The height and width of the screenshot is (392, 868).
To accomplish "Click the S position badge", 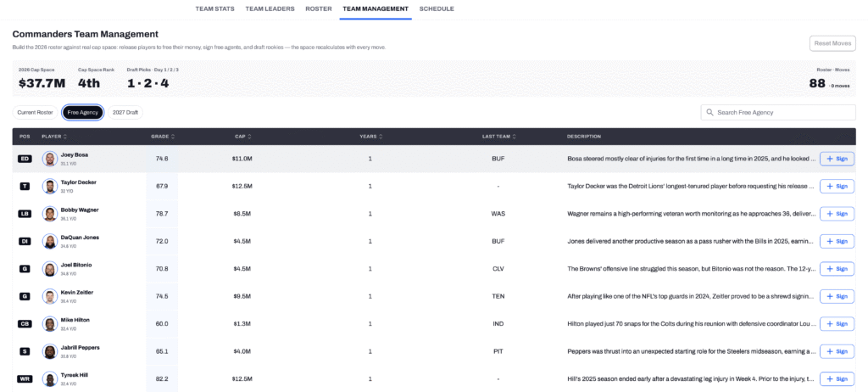I will (25, 351).
